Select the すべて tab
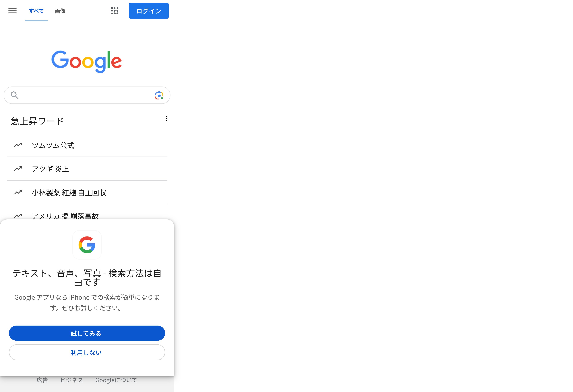Screen dimensions: 573x392 pos(36,11)
